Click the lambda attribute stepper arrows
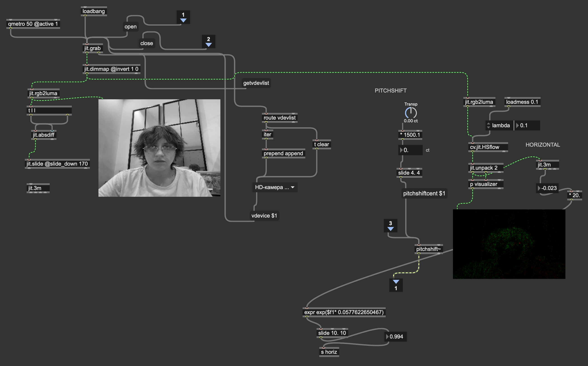Screen dimensions: 588x366 [488, 125]
